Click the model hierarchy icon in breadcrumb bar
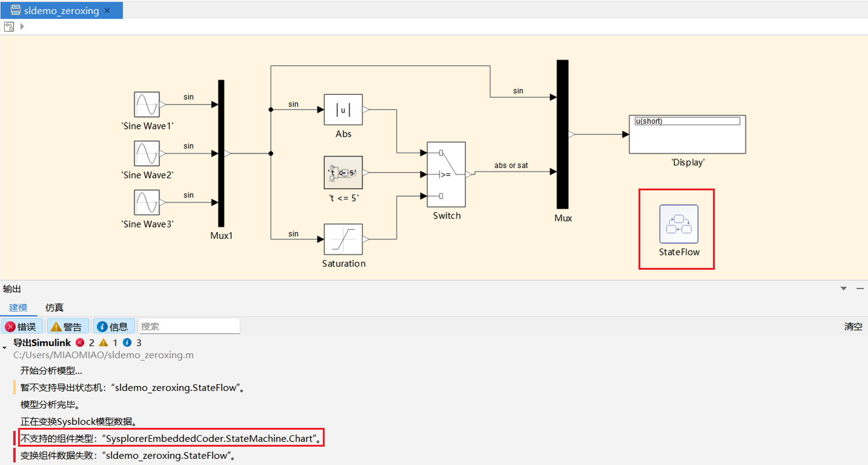The image size is (868, 465). click(9, 27)
